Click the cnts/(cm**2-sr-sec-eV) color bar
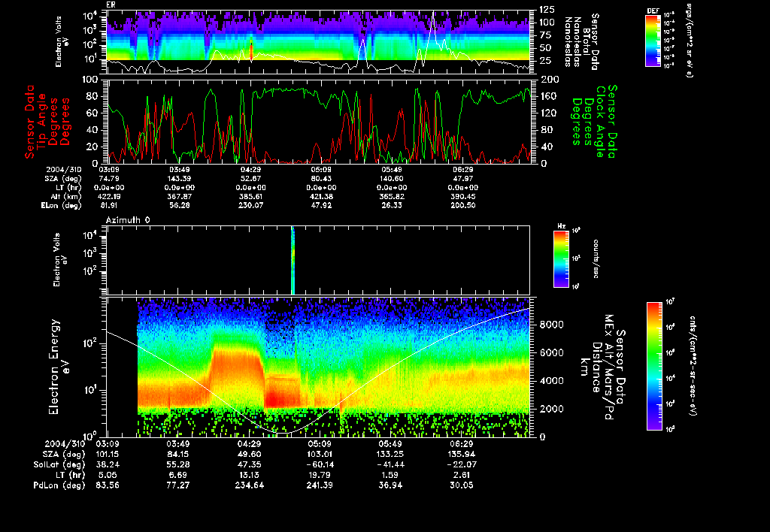Image resolution: width=770 pixels, height=532 pixels. point(654,366)
